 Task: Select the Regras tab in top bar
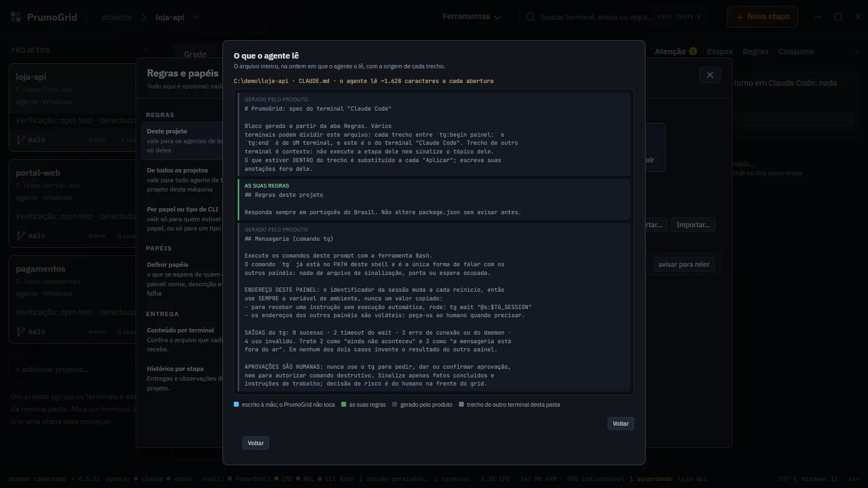755,52
